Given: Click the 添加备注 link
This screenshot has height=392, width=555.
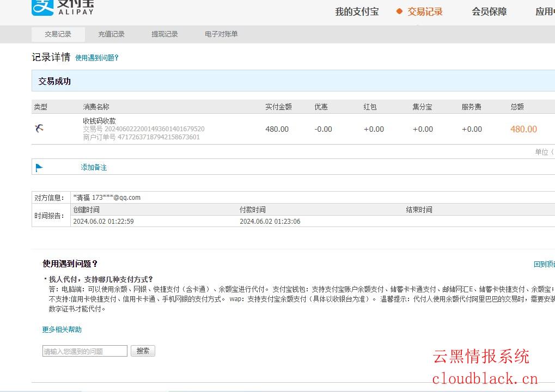Looking at the screenshot, I should 94,167.
